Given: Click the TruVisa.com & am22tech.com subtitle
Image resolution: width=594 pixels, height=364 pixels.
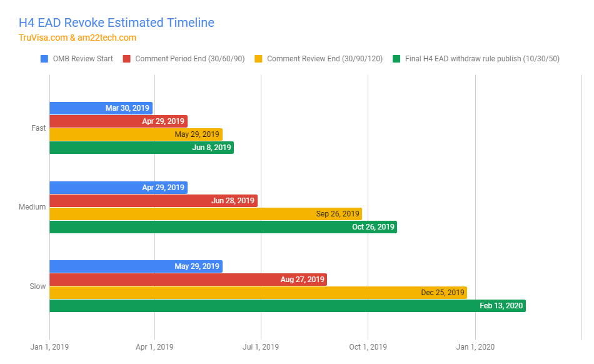Looking at the screenshot, I should point(78,38).
